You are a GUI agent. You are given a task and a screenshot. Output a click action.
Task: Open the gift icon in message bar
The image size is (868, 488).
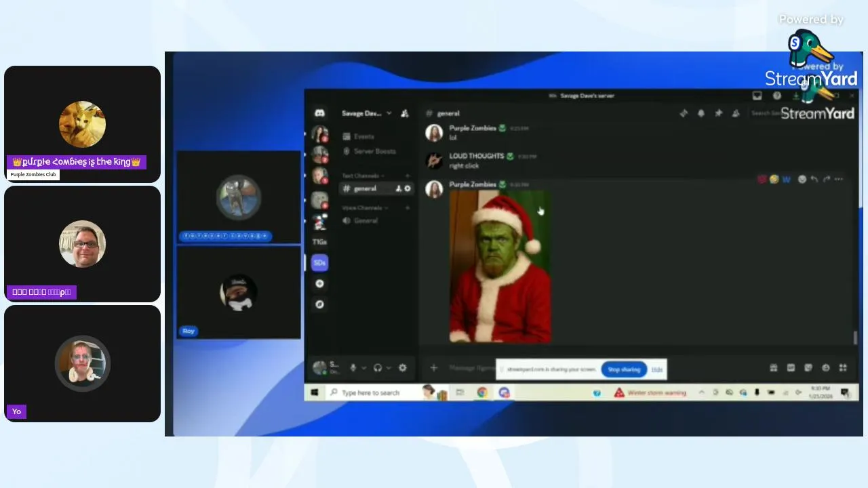point(774,368)
